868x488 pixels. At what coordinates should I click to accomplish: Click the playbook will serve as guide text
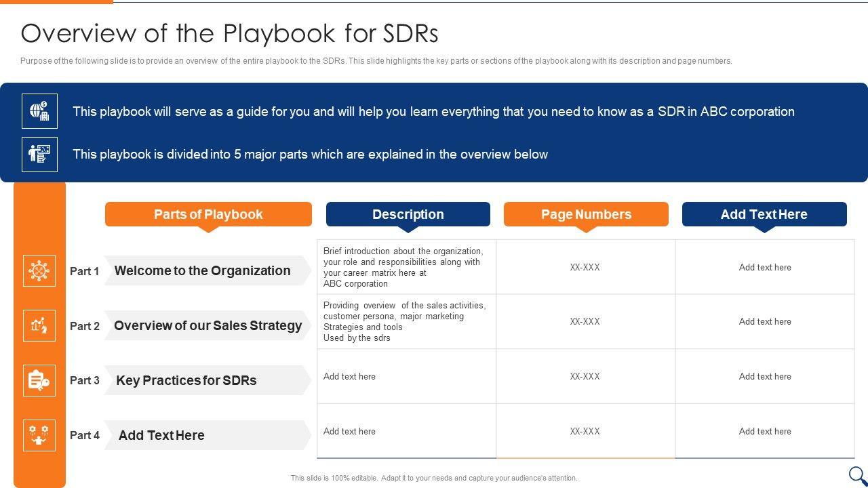pos(433,112)
